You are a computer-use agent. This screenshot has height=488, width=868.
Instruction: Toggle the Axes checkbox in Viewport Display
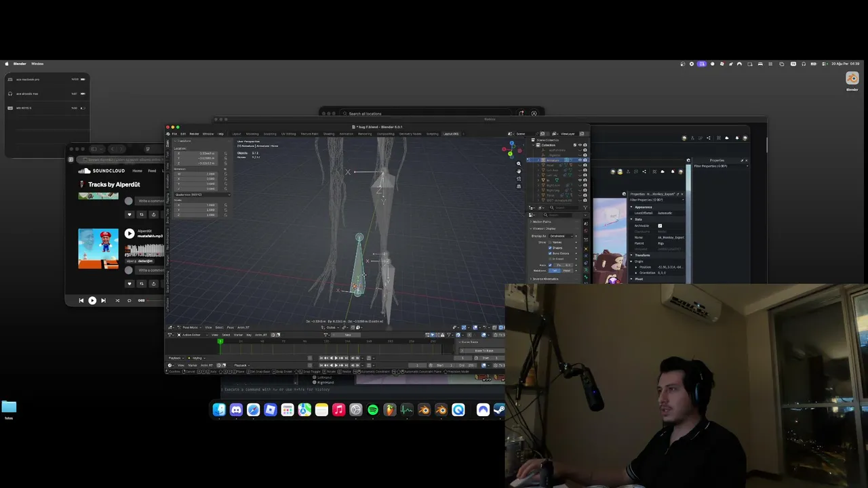(x=550, y=265)
